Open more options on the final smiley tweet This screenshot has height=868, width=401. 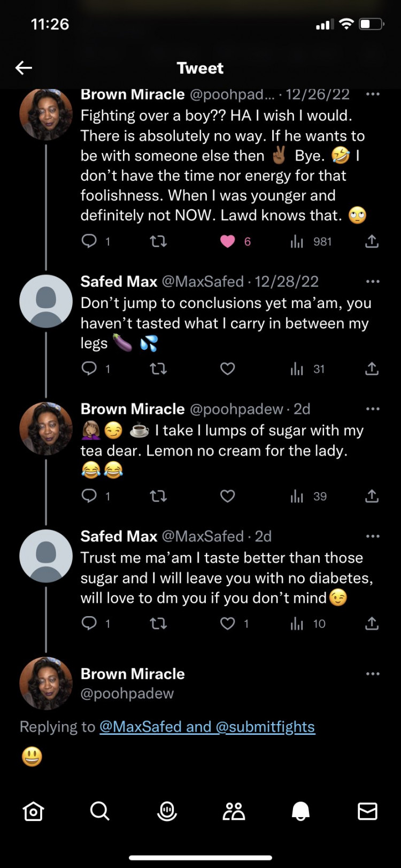pyautogui.click(x=373, y=674)
